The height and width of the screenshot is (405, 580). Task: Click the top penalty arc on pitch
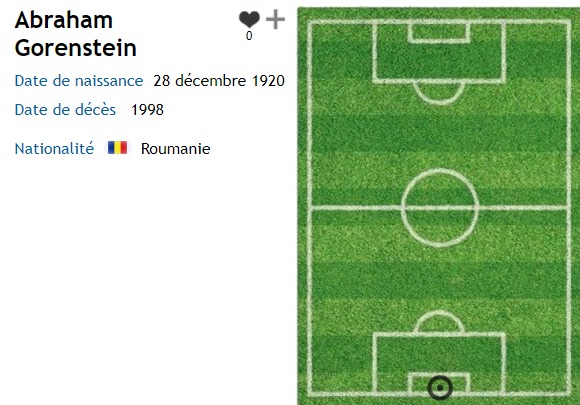[439, 93]
